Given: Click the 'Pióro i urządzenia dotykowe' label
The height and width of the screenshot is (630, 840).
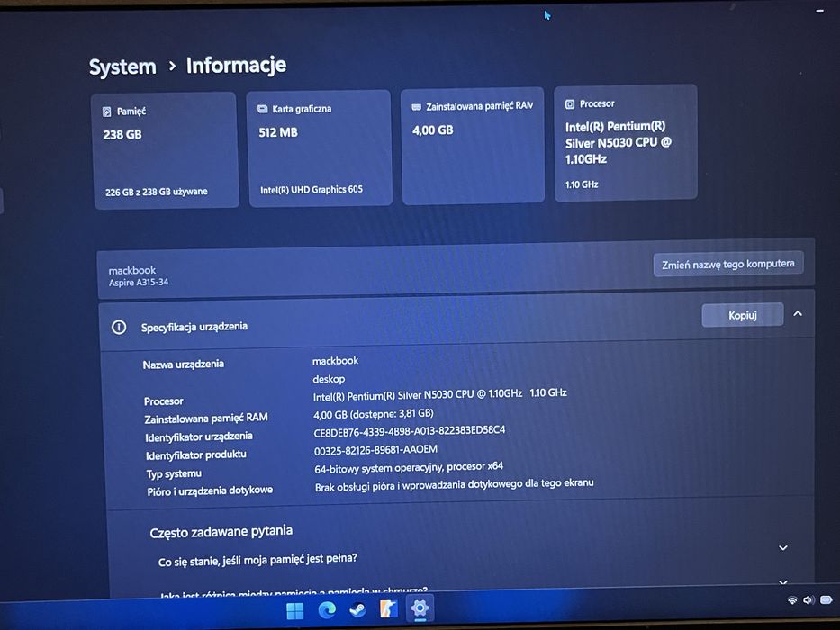Looking at the screenshot, I should coord(210,490).
